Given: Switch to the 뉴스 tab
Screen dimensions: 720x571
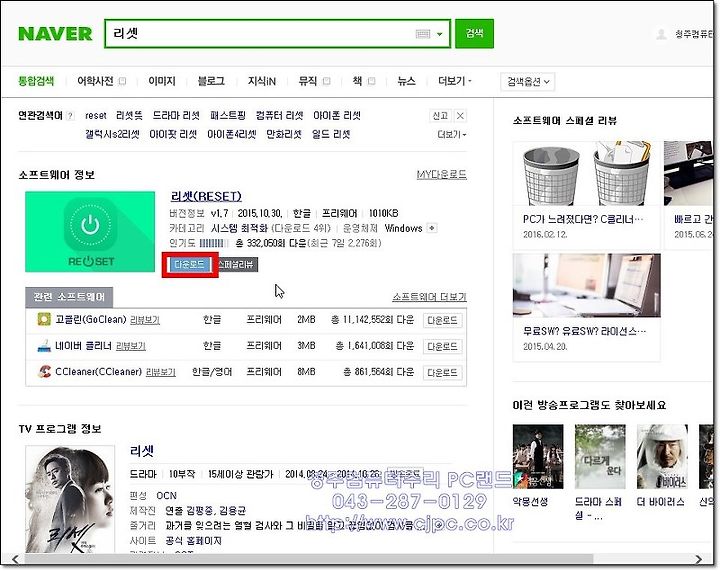Looking at the screenshot, I should 406,81.
